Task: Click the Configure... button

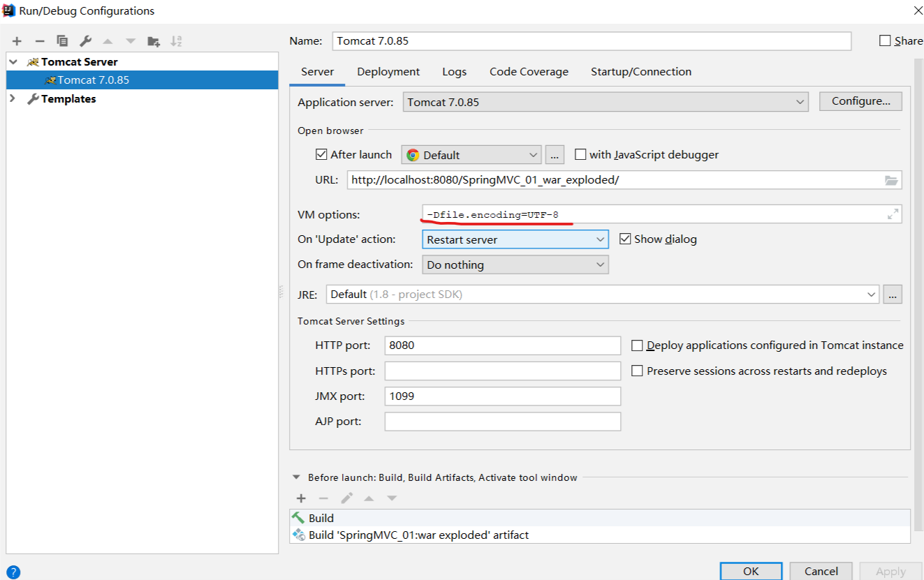Action: click(860, 101)
